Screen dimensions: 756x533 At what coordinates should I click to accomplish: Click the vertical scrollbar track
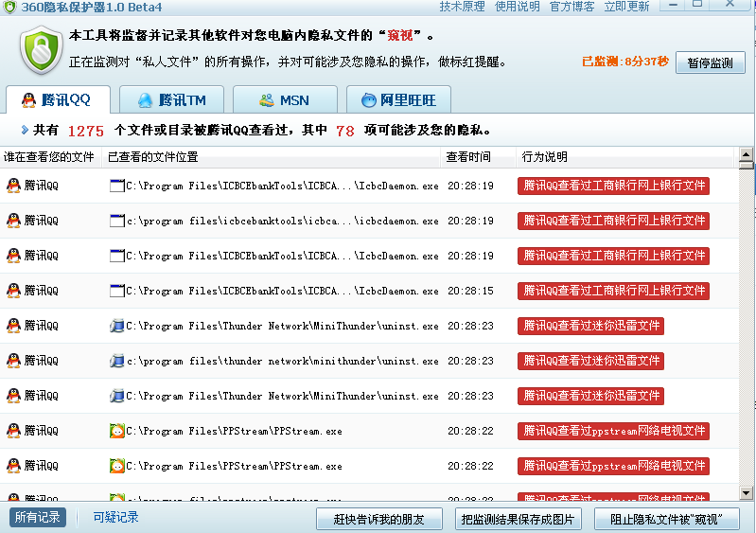pos(746,328)
